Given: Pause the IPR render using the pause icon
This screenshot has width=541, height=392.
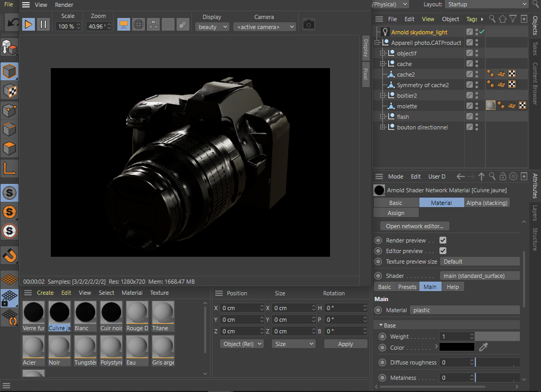Looking at the screenshot, I should (43, 24).
